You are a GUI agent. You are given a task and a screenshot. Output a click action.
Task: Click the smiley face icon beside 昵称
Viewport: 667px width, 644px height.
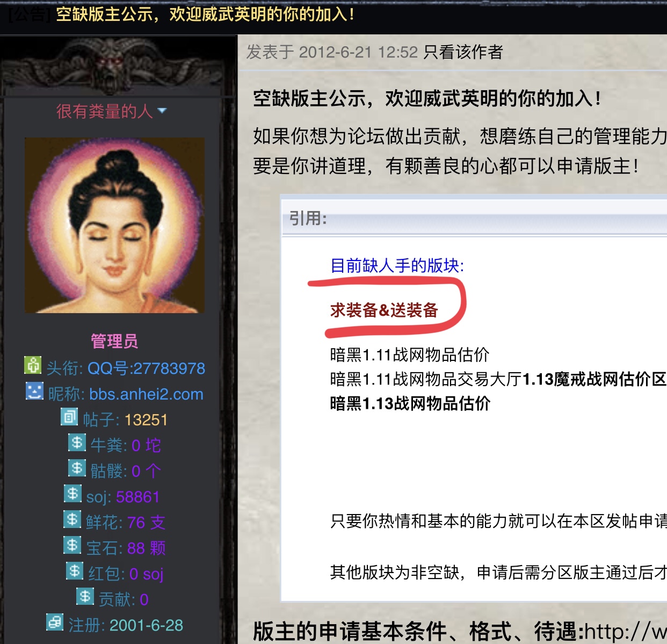(35, 391)
